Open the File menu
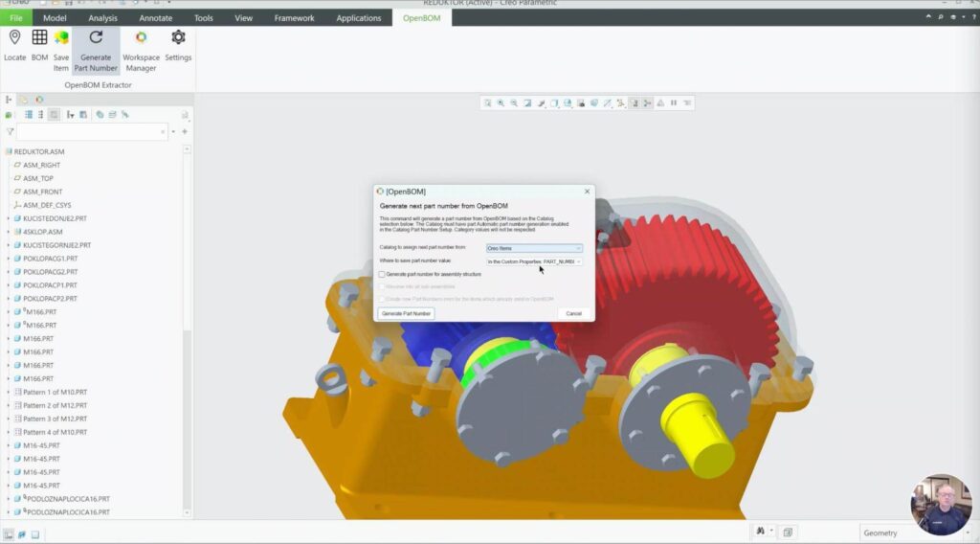980x544 pixels. pyautogui.click(x=16, y=17)
